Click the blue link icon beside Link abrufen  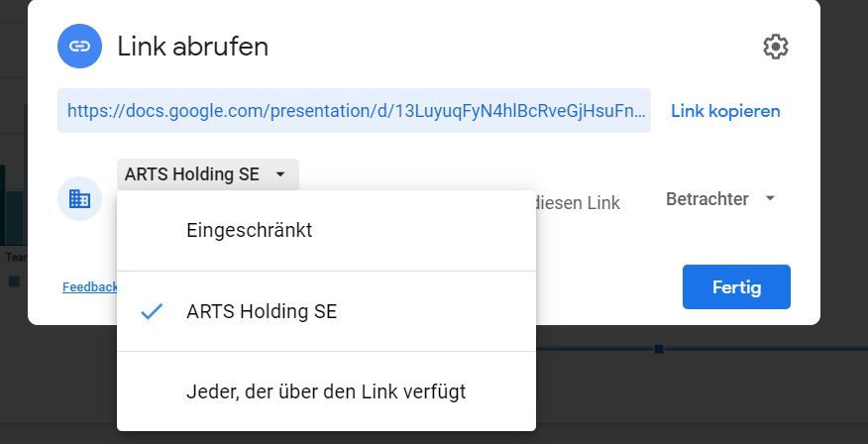pos(81,47)
